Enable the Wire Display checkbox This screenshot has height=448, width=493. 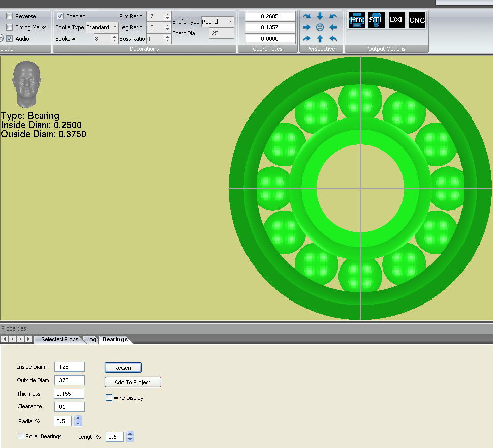coord(109,398)
